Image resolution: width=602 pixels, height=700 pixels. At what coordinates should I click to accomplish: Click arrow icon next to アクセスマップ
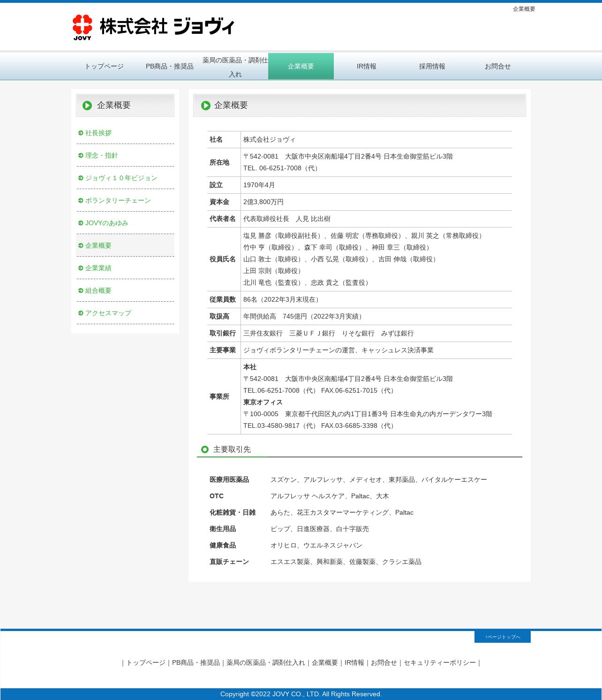tap(81, 313)
